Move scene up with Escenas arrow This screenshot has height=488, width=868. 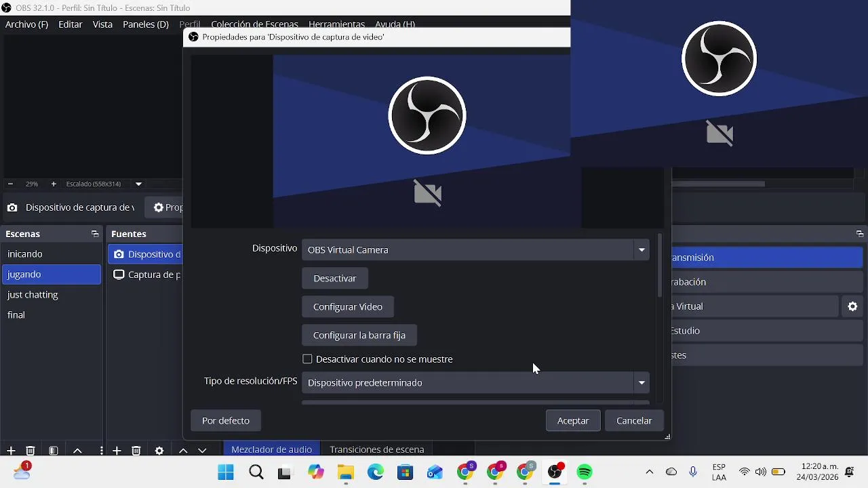coord(77,451)
